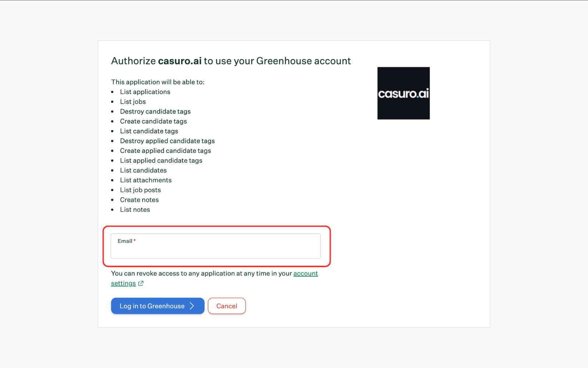Screen dimensions: 588x368
Task: Click the chevron arrow inside Log in button
Action: (192, 306)
